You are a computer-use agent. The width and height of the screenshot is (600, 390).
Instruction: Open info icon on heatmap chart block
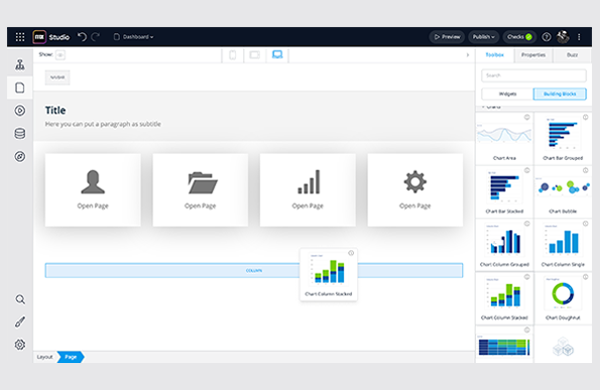tap(527, 330)
